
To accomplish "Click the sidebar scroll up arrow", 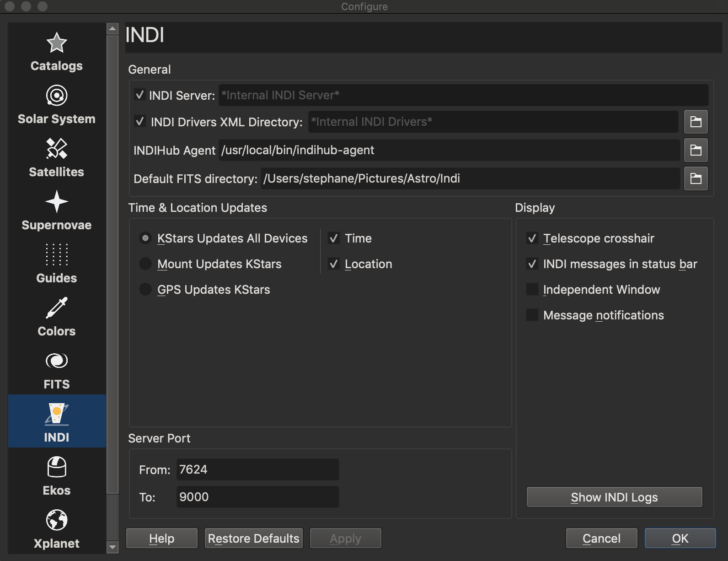I will 112,28.
